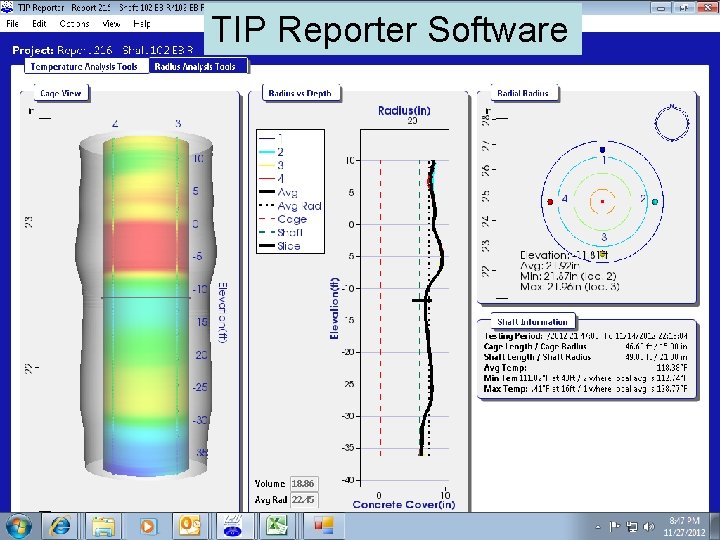Open the View menu
This screenshot has height=540, width=720.
coord(111,24)
